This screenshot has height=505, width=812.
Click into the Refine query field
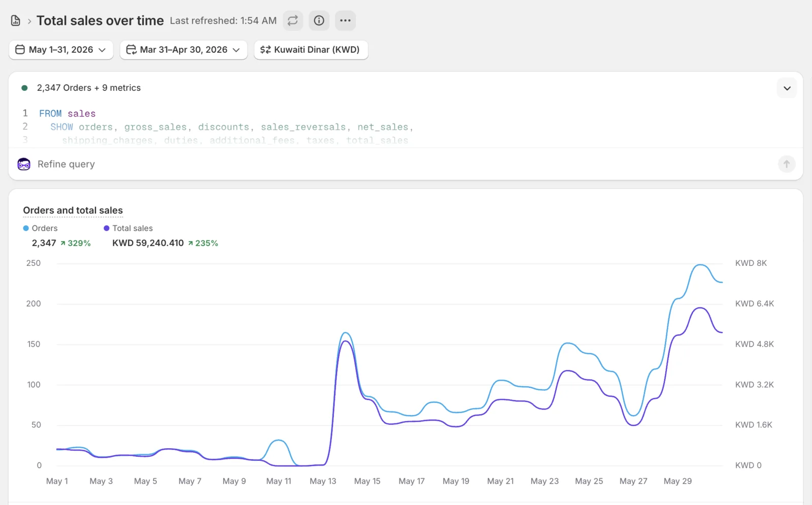tap(401, 164)
